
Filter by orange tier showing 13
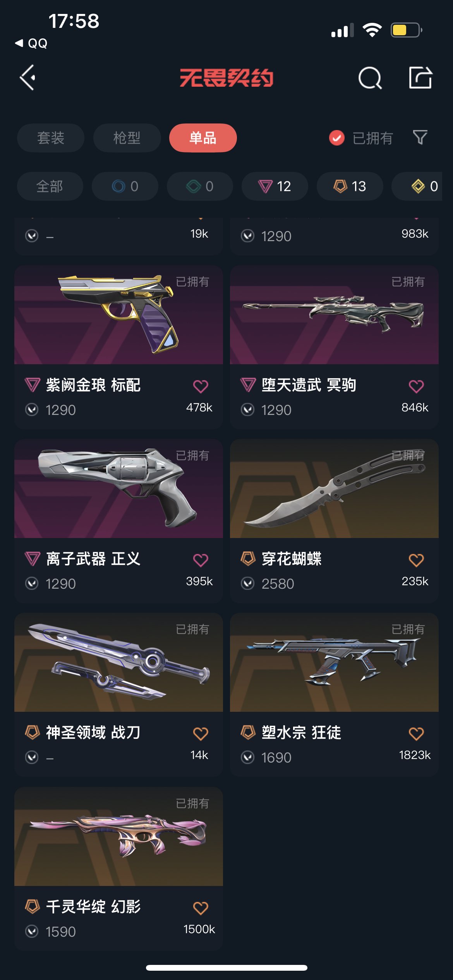(350, 186)
